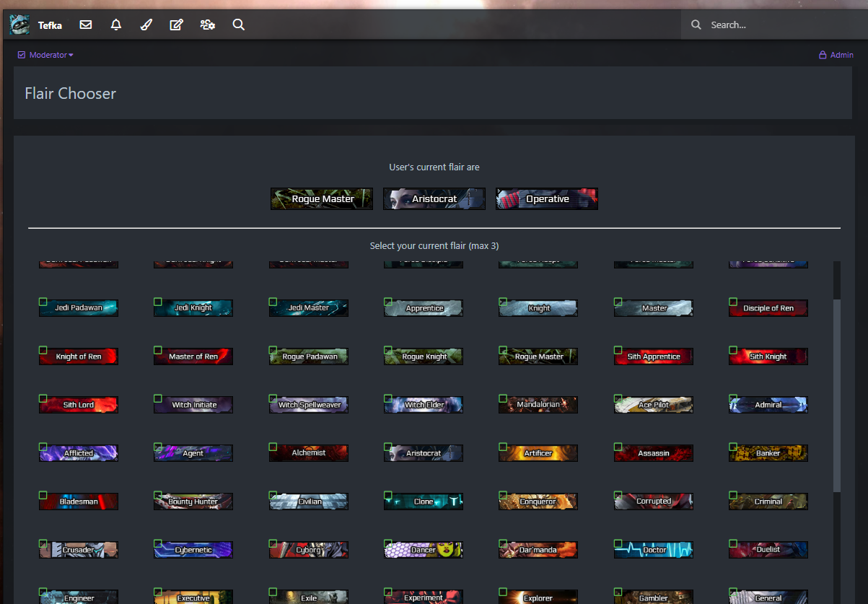Click the current Rogue Master flair badge

322,199
